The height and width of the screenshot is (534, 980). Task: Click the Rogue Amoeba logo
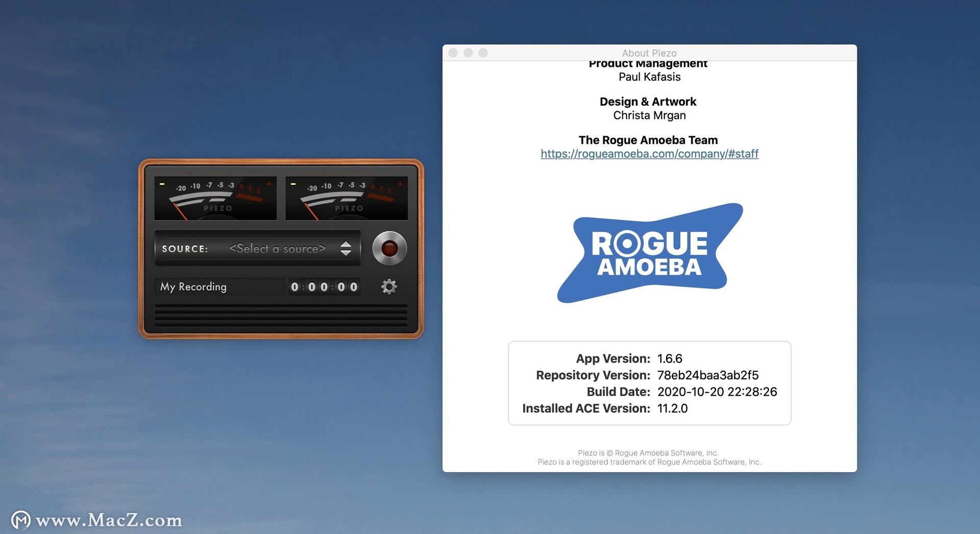coord(650,253)
